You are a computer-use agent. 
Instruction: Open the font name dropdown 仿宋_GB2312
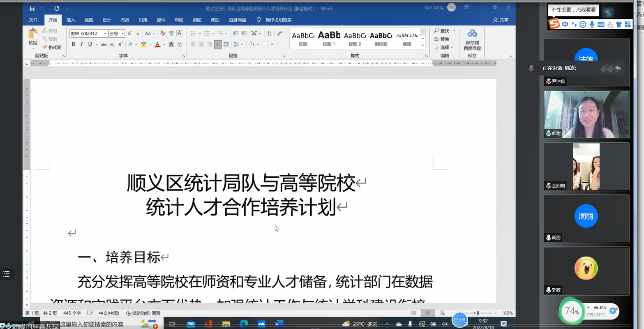[x=105, y=34]
